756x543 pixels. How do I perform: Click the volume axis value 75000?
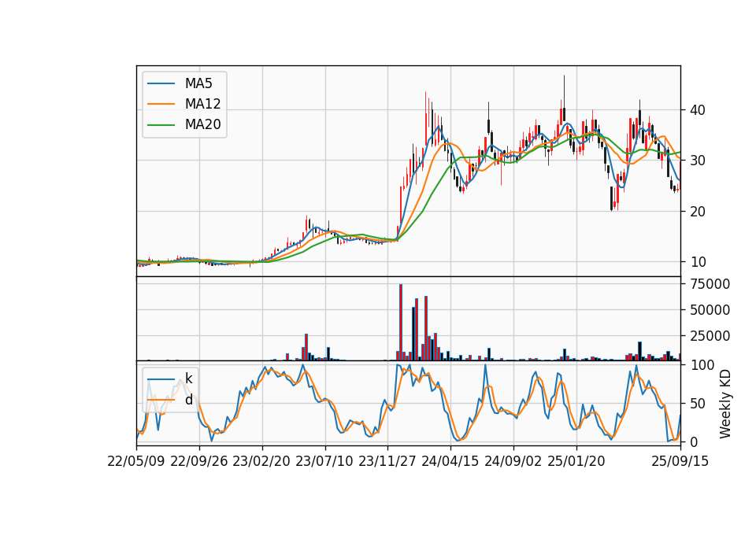click(710, 284)
